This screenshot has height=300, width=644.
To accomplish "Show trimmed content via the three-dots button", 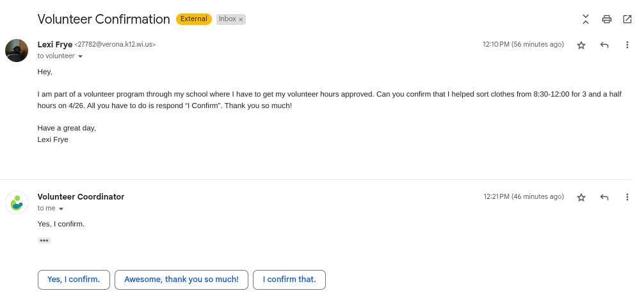I will tap(44, 241).
